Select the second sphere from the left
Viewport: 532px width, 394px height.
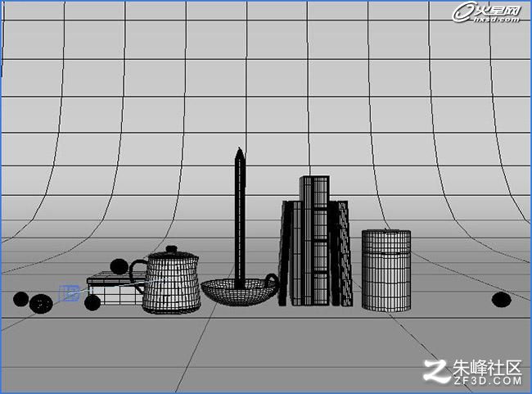[41, 304]
